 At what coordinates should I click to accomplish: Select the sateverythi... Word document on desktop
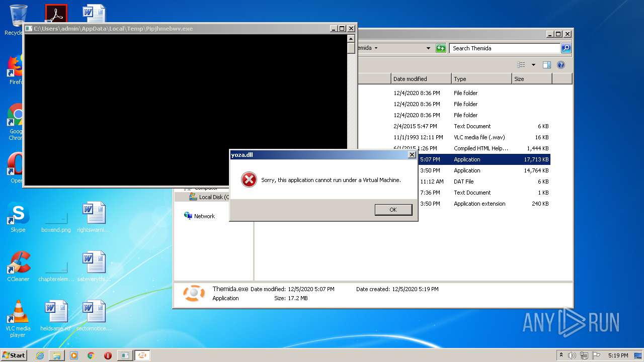pos(94,266)
